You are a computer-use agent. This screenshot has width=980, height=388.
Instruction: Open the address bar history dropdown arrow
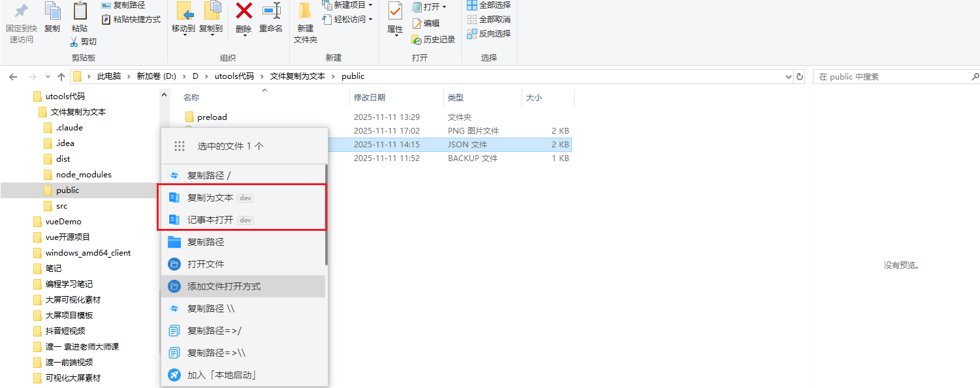pos(788,77)
